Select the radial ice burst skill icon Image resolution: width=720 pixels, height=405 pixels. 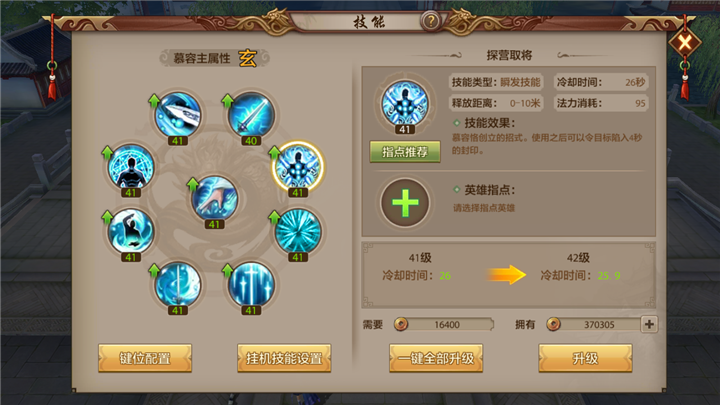tap(298, 231)
